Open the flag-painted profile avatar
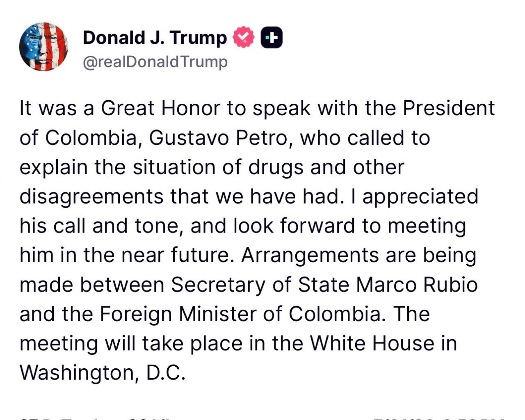525x420 pixels. click(43, 47)
